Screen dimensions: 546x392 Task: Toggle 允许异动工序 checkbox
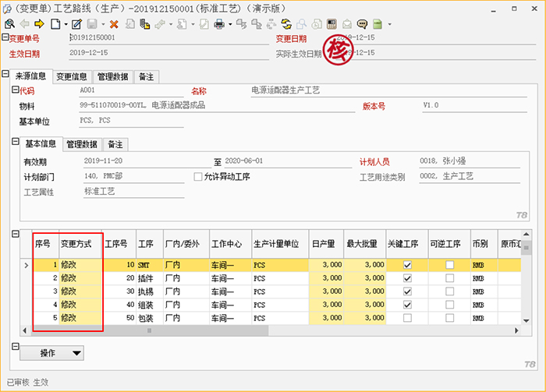tap(198, 177)
